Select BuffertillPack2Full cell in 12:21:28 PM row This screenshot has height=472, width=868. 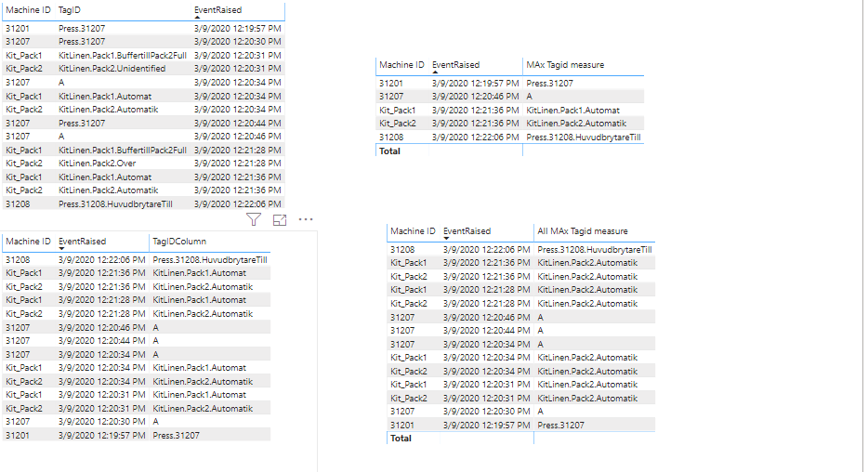123,150
